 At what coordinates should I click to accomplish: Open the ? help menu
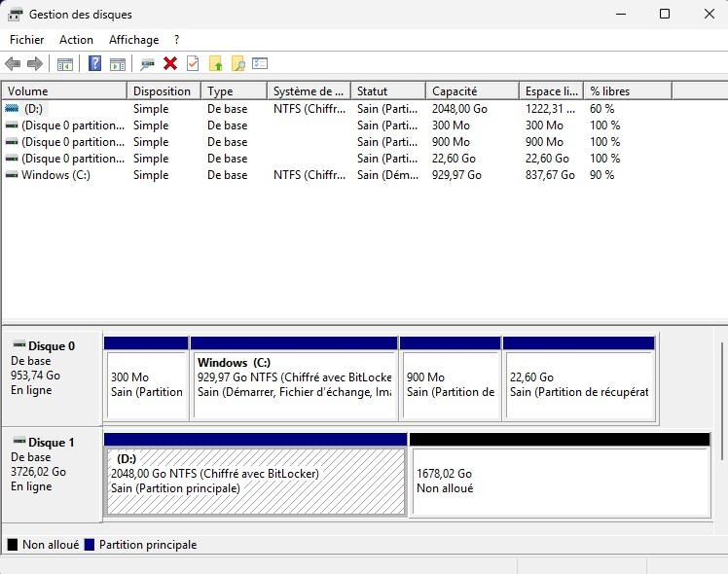pyautogui.click(x=177, y=40)
